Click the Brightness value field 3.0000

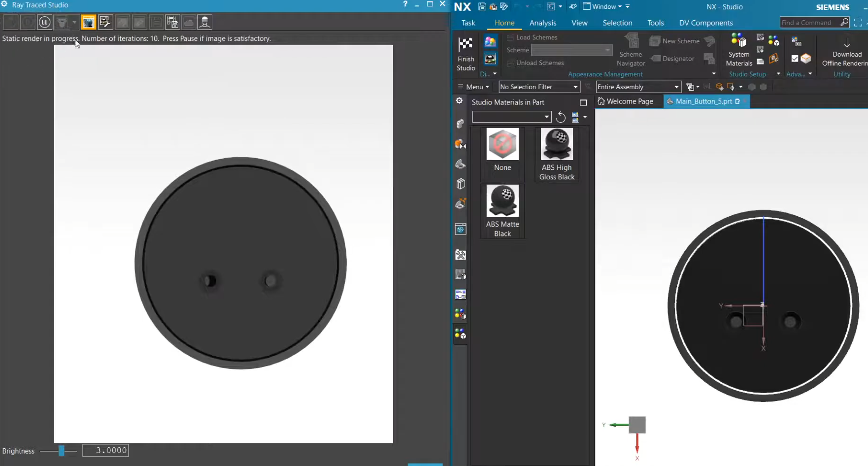click(105, 450)
